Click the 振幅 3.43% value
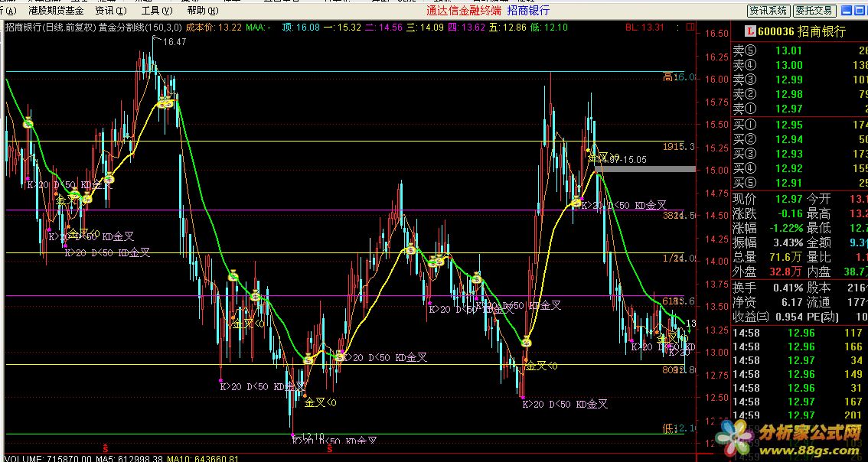Screen dimensions: 868x462 787,242
